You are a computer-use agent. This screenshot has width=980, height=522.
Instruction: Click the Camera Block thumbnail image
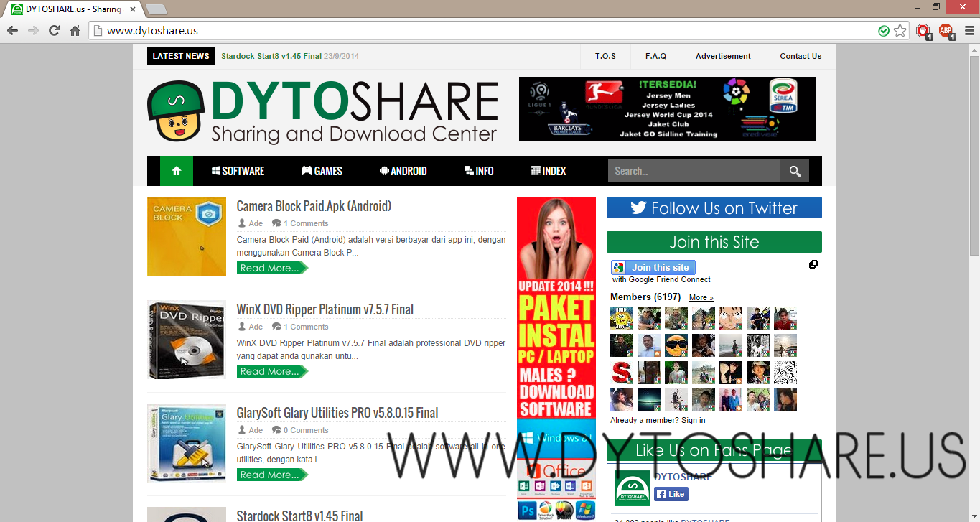187,236
